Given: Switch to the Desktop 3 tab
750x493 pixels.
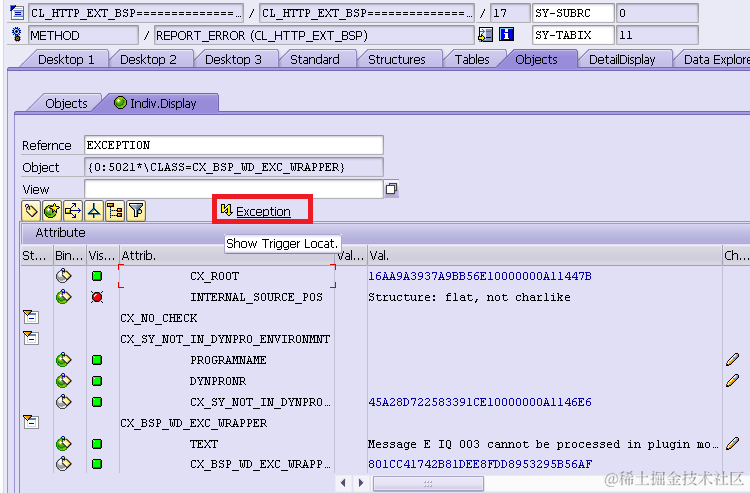Looking at the screenshot, I should pyautogui.click(x=233, y=59).
